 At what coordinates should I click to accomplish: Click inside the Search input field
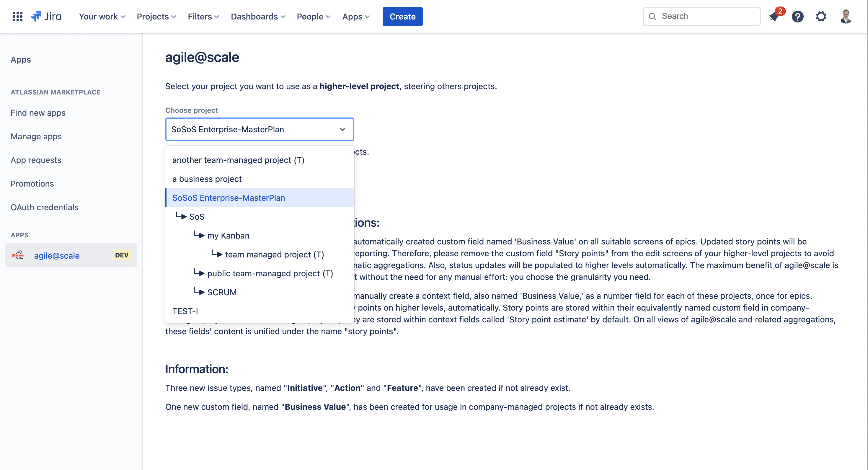(701, 16)
